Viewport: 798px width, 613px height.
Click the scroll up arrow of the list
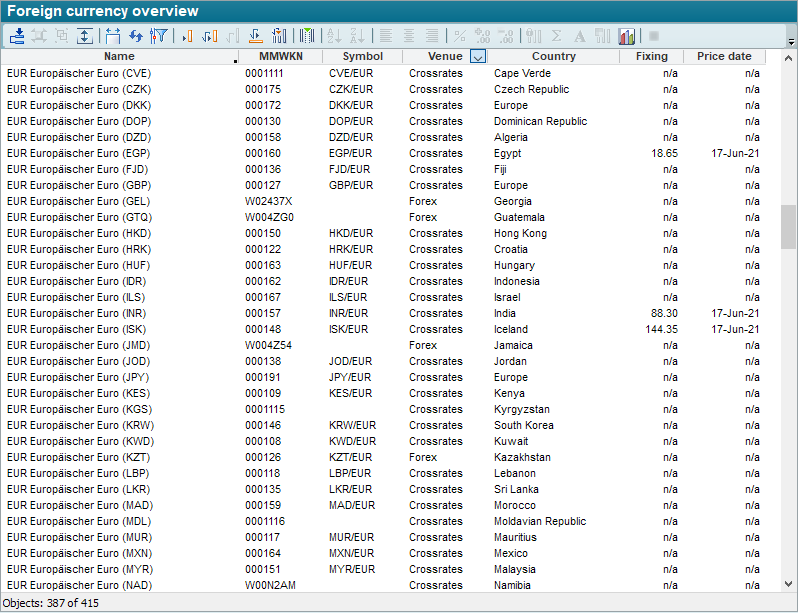pos(789,72)
